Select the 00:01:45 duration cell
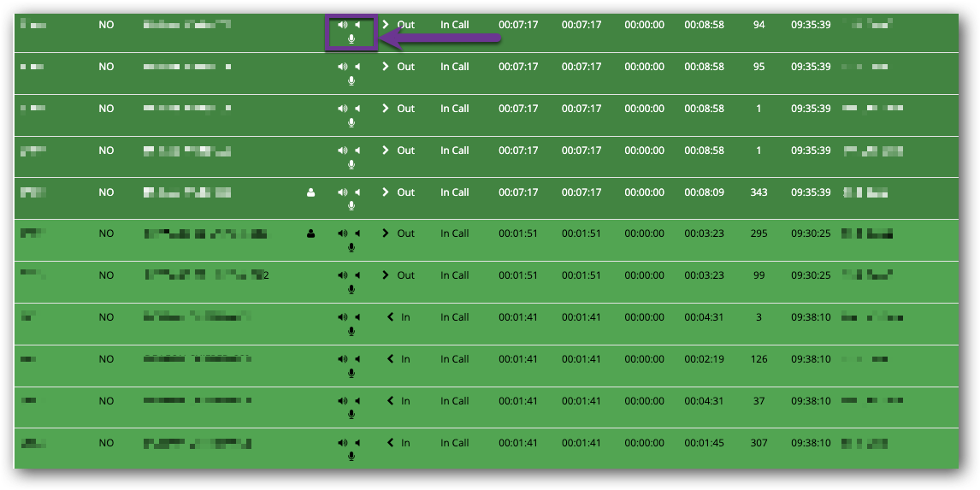The height and width of the screenshot is (490, 980). point(705,442)
